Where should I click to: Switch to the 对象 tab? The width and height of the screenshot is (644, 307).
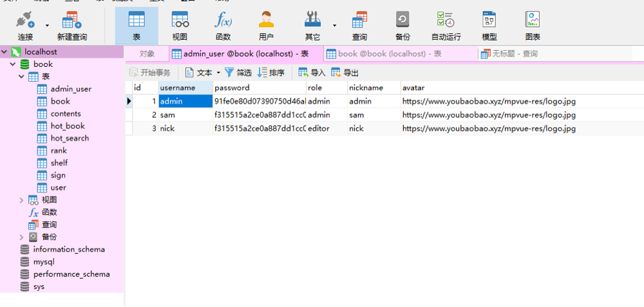pos(147,54)
